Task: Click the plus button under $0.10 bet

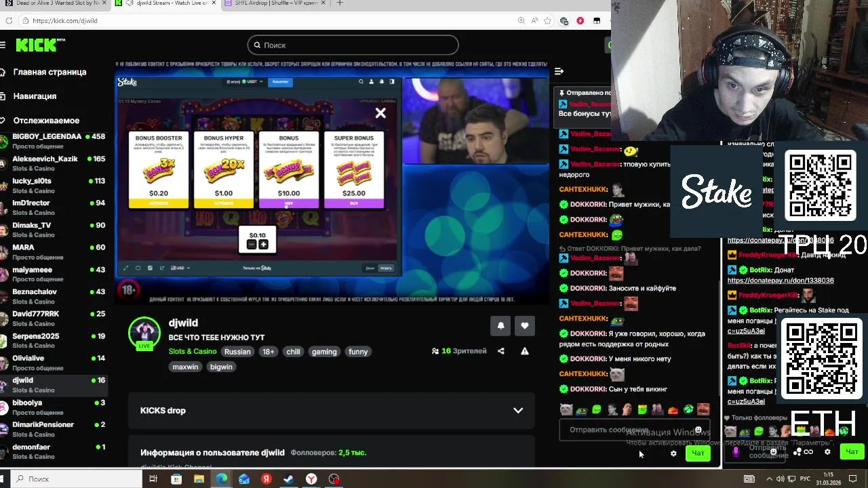Action: tap(263, 245)
